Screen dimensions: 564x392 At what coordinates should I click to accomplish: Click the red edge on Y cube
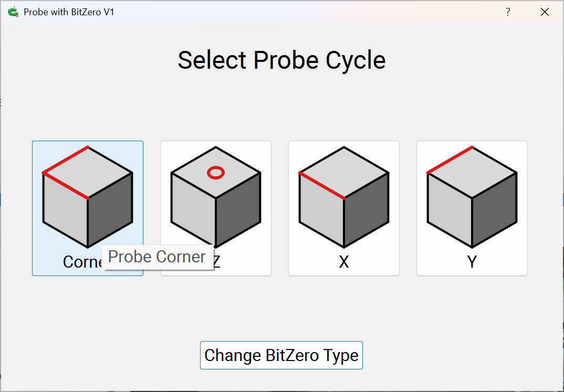coord(450,160)
